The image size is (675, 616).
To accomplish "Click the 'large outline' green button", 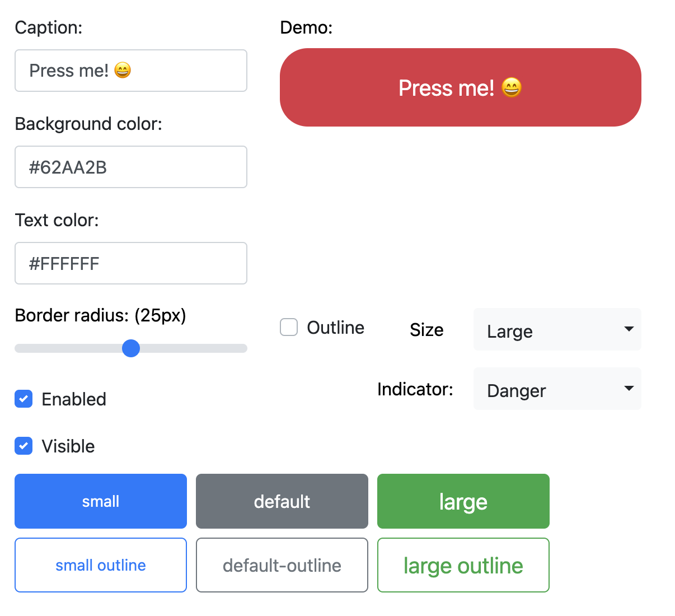I will pos(463,565).
